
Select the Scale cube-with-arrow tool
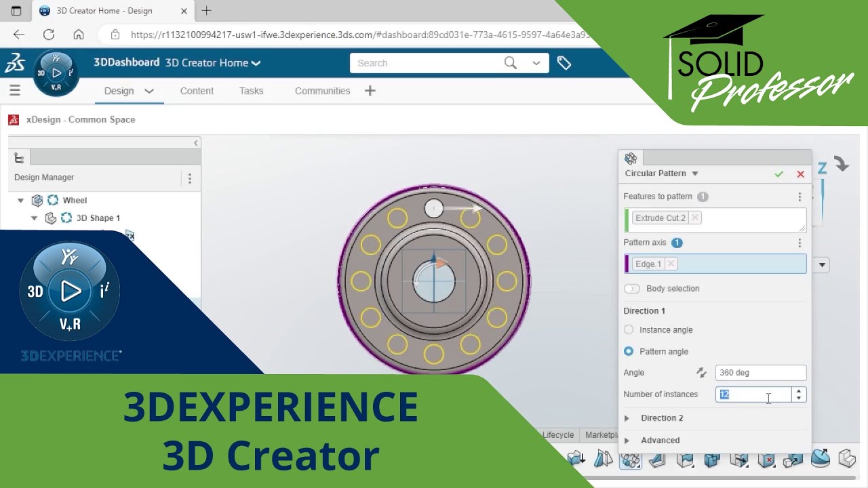point(793,460)
